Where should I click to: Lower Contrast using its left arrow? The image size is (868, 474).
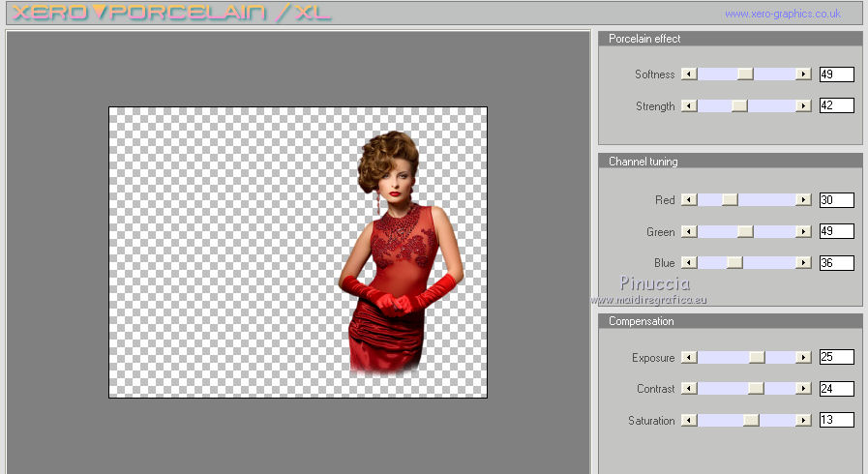[689, 388]
